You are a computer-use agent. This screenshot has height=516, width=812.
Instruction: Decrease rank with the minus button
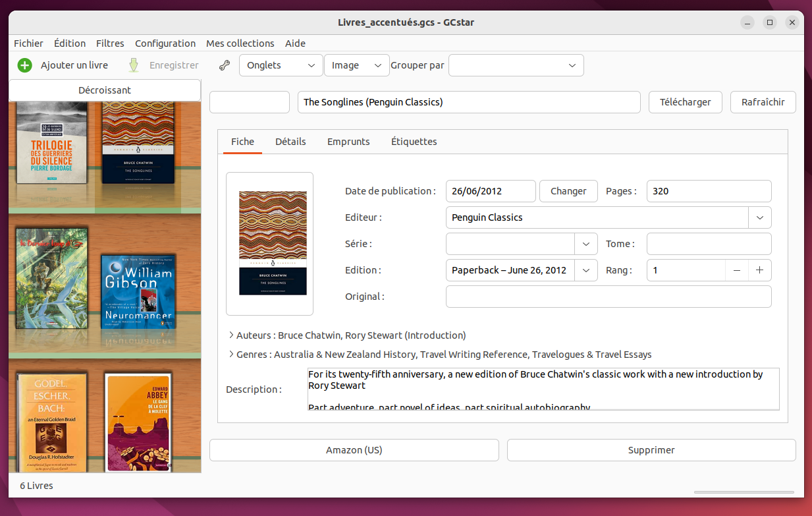click(x=737, y=270)
